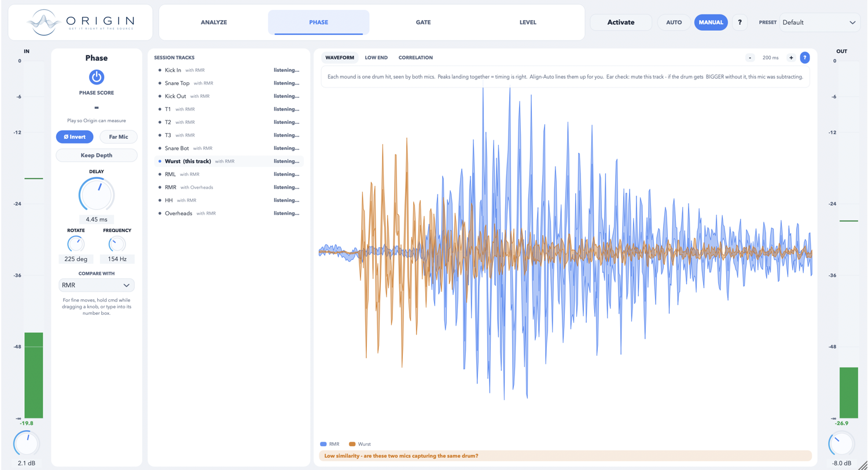Viewport: 868px width, 470px height.
Task: Click the PHASE SCORE label
Action: [x=97, y=93]
